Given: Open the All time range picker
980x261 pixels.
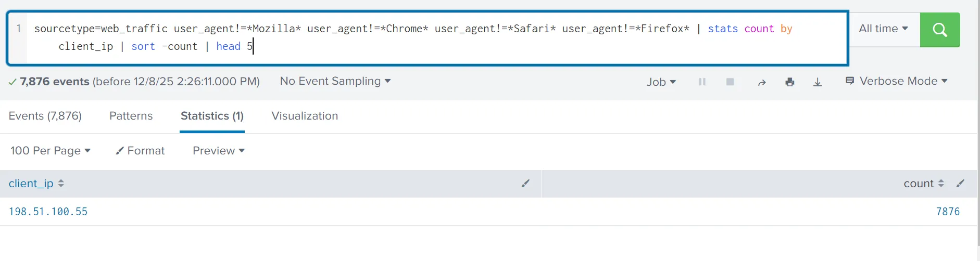Looking at the screenshot, I should click(x=884, y=29).
